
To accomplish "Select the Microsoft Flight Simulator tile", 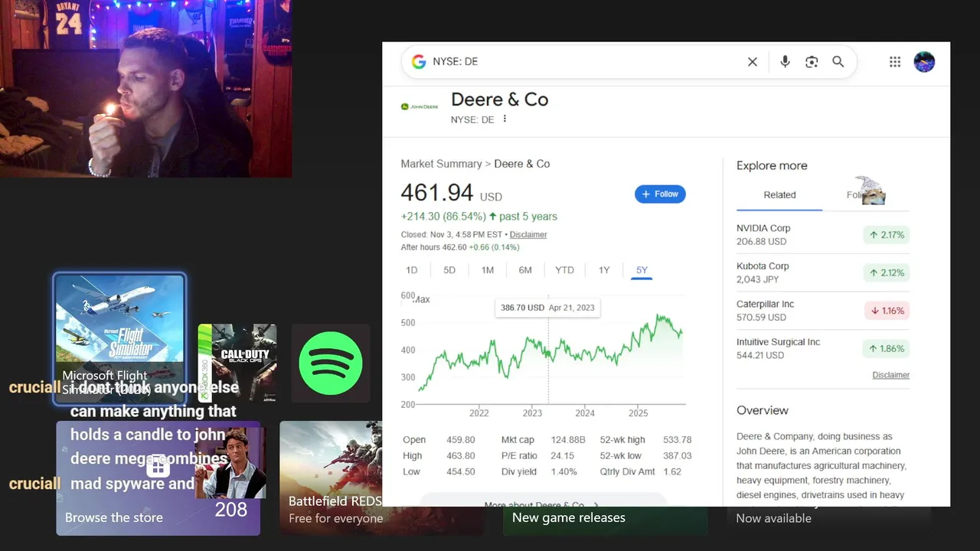I will click(119, 337).
